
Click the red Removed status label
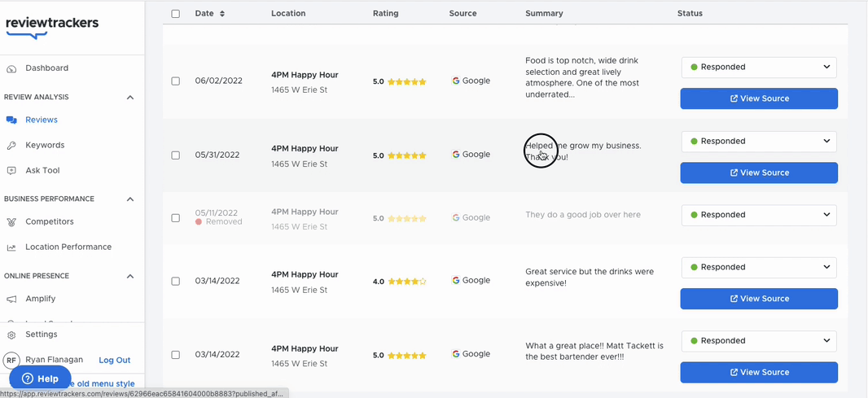pos(219,222)
